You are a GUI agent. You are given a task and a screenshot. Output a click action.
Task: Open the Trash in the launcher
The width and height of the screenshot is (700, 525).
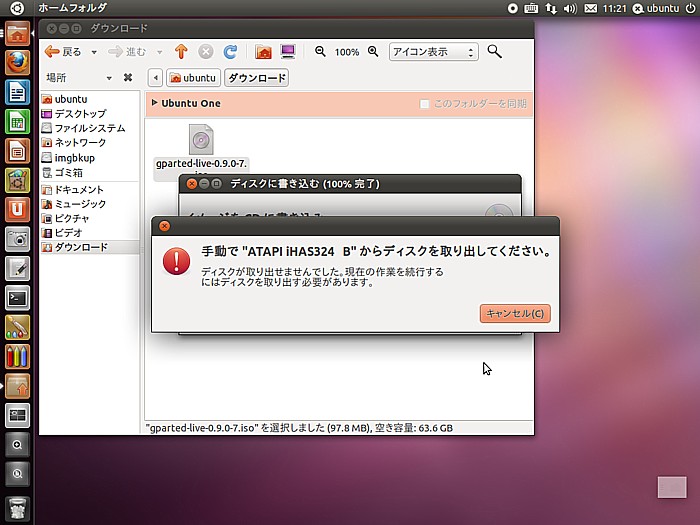point(17,509)
